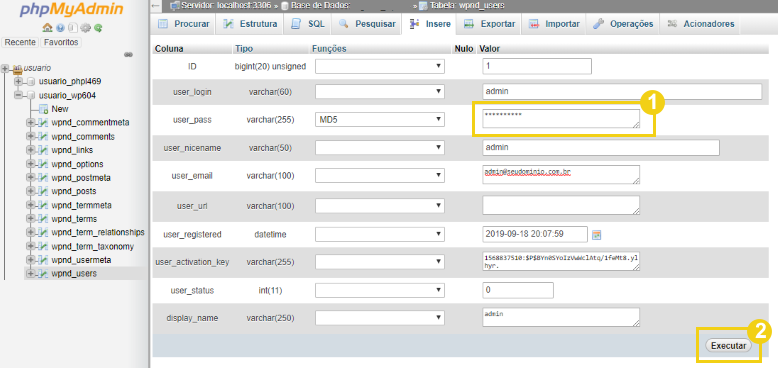Open function dropdown for user_activation_key
The height and width of the screenshot is (368, 778).
(x=380, y=262)
